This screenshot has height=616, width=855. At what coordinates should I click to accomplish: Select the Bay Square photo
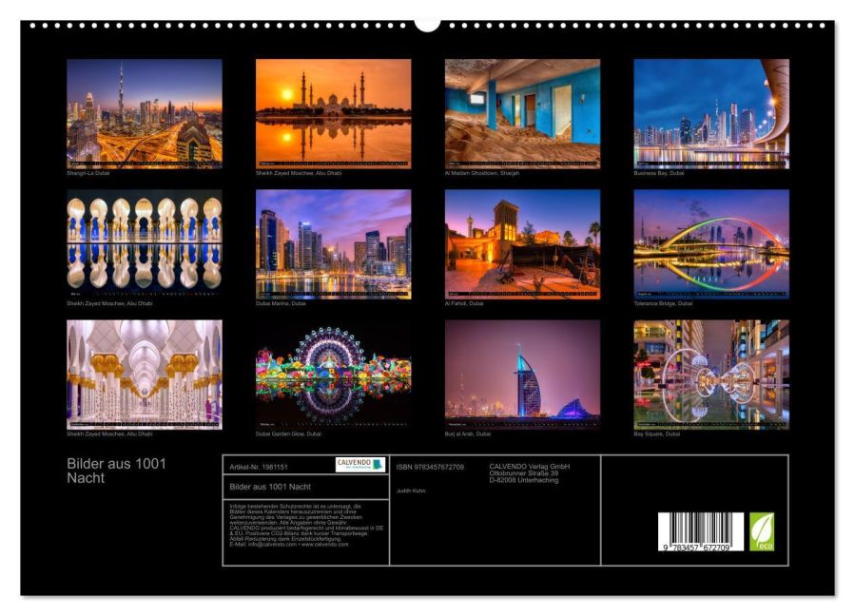click(711, 375)
